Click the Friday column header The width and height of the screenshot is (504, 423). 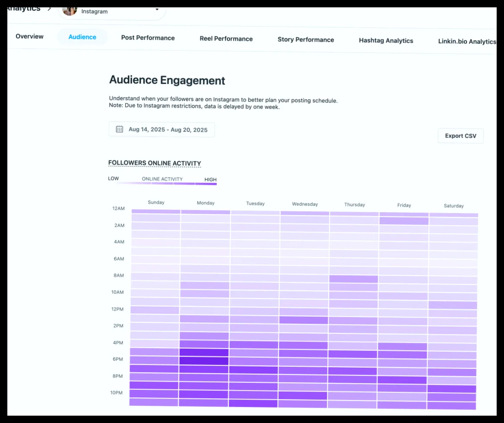tap(404, 205)
